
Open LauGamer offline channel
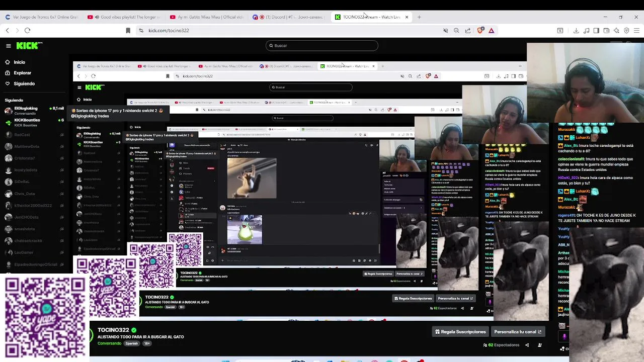(x=33, y=252)
